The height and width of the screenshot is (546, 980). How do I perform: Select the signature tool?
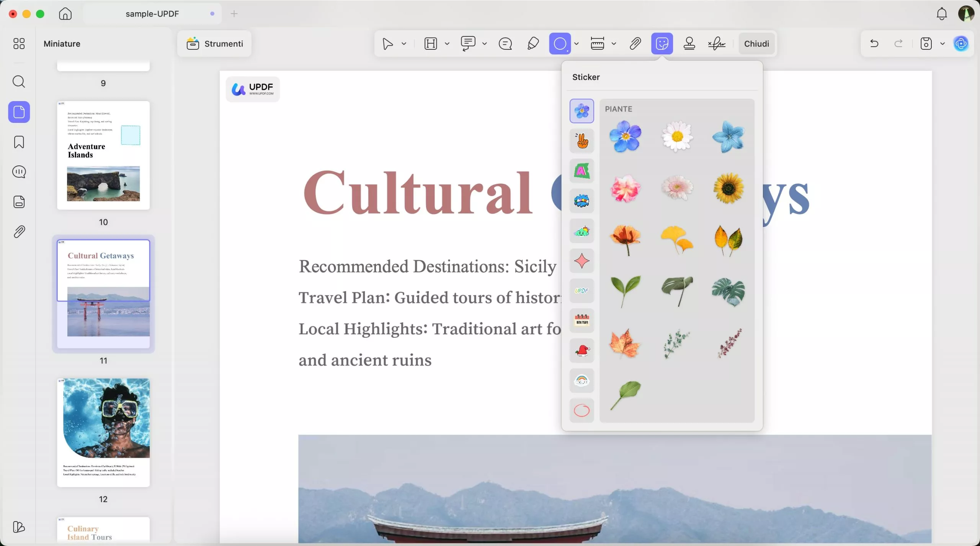(716, 43)
